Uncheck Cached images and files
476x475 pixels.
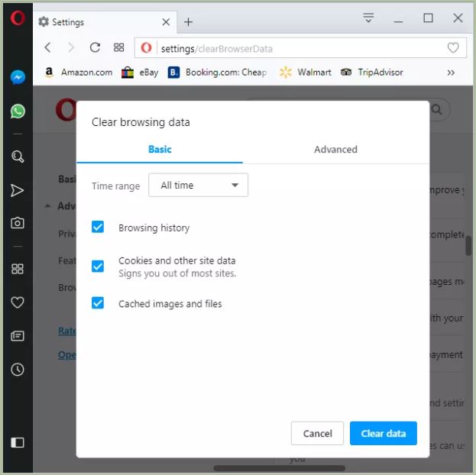[98, 303]
